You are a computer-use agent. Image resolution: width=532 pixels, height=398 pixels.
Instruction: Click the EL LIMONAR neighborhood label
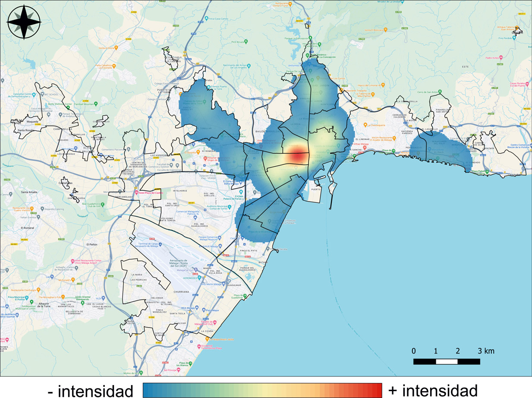363,139
